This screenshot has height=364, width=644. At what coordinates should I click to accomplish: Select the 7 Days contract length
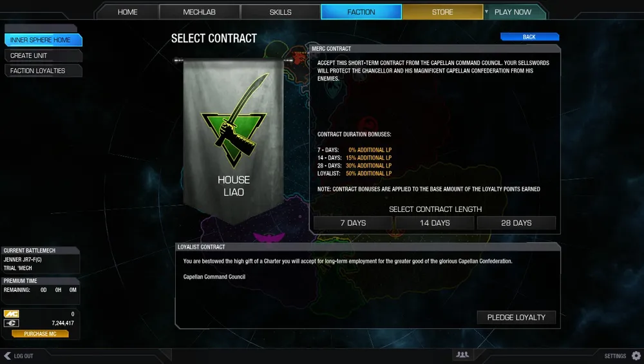[x=353, y=223]
